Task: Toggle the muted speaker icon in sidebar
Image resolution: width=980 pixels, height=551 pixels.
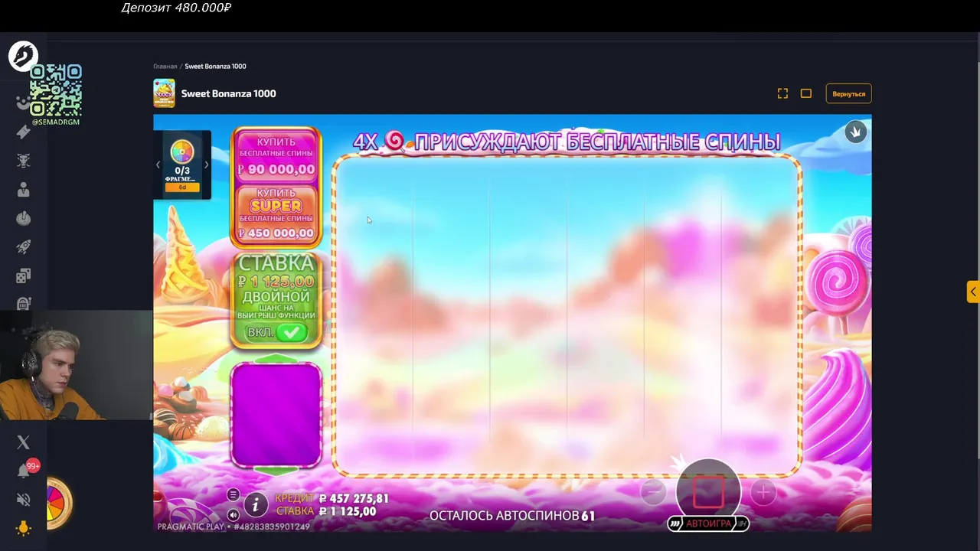Action: [x=23, y=500]
